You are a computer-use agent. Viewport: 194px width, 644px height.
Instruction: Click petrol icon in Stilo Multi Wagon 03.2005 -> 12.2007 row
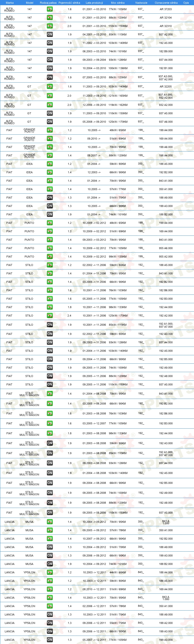pos(50,423)
